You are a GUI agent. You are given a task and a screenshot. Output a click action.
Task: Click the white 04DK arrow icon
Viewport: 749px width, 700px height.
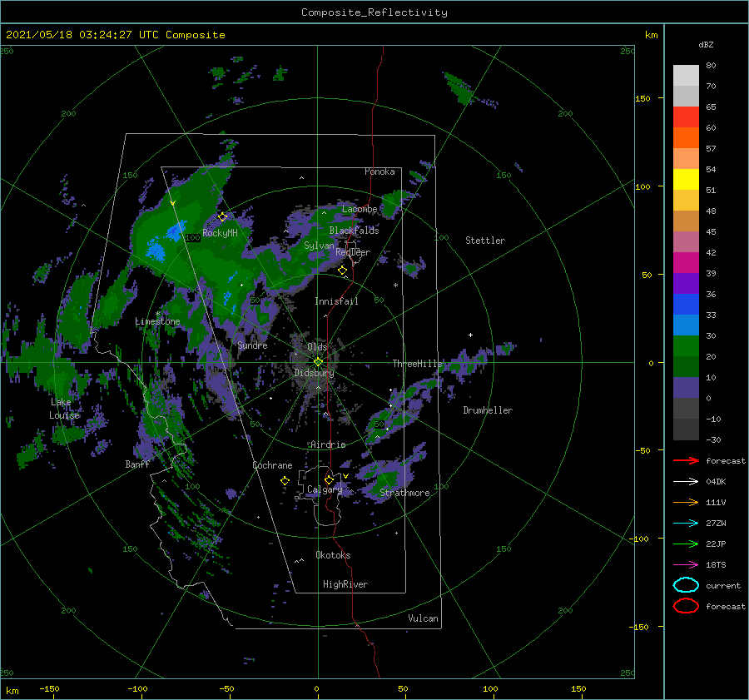tap(686, 482)
